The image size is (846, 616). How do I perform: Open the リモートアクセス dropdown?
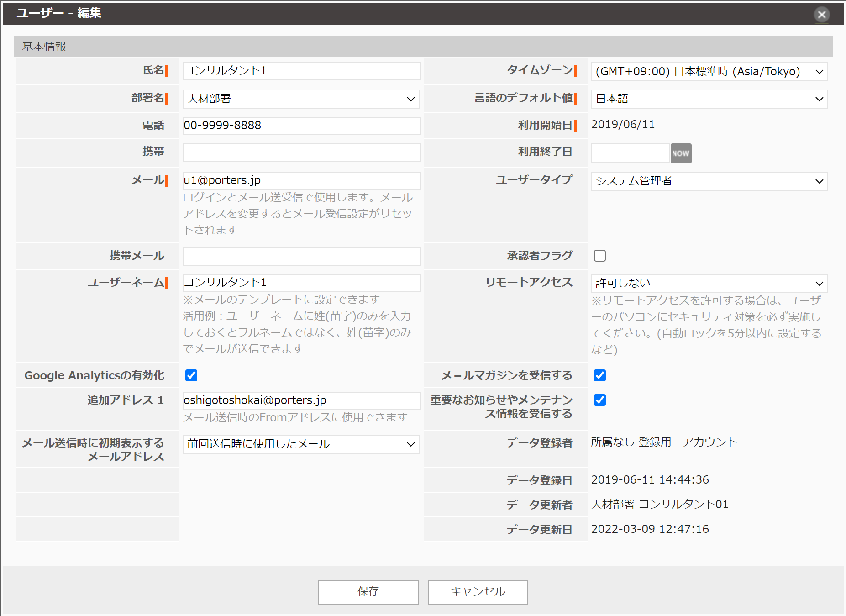(709, 283)
